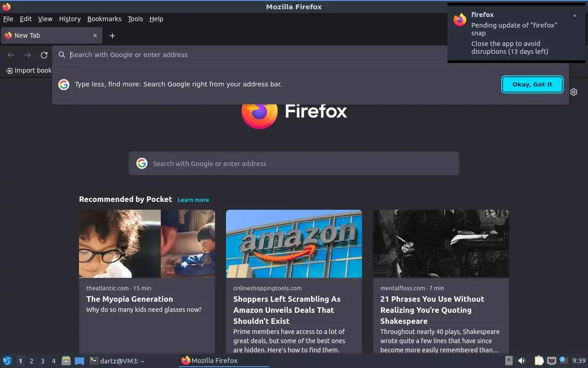
Task: Click the theatlantic.com source text
Action: (x=107, y=288)
